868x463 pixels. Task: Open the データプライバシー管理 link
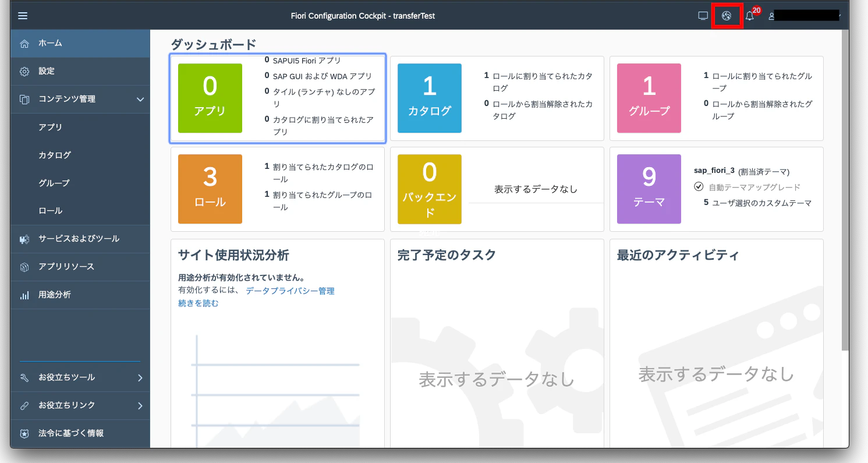(x=290, y=291)
